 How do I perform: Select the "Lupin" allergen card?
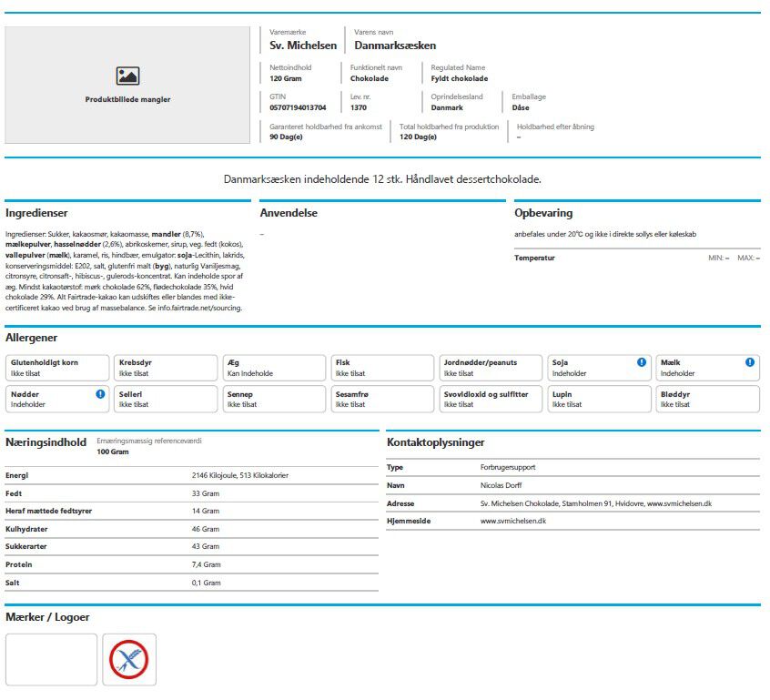tap(599, 400)
